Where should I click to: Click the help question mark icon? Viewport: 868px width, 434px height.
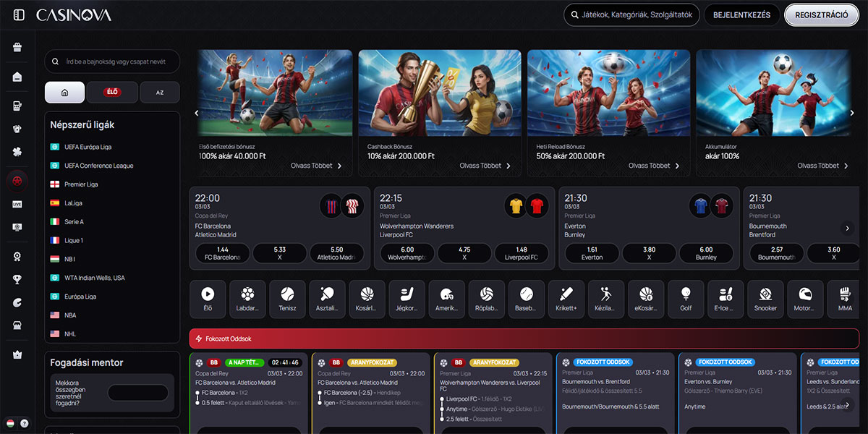pyautogui.click(x=25, y=423)
